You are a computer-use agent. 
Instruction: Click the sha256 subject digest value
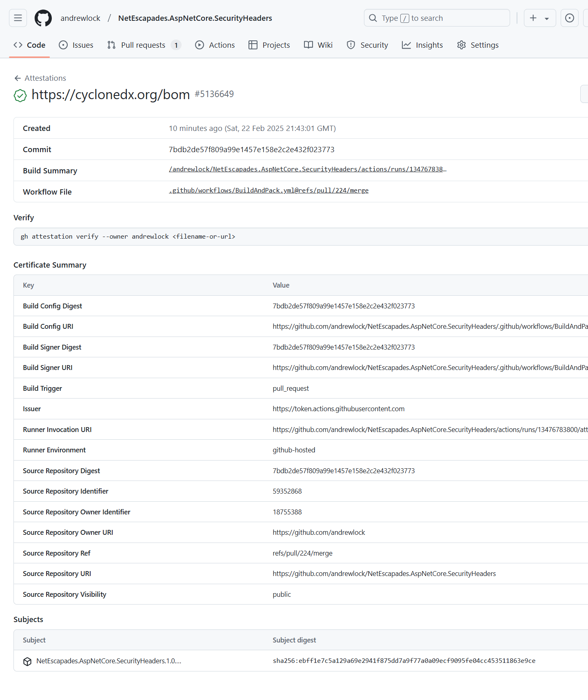click(404, 661)
